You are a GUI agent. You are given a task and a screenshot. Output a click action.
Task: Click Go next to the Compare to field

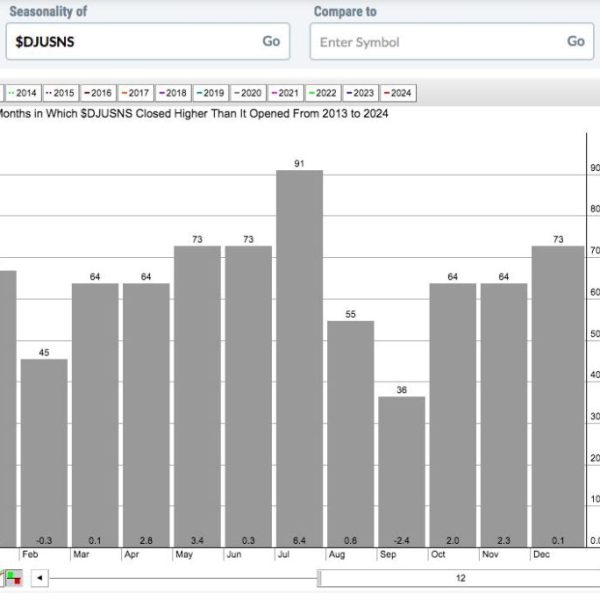click(x=576, y=41)
